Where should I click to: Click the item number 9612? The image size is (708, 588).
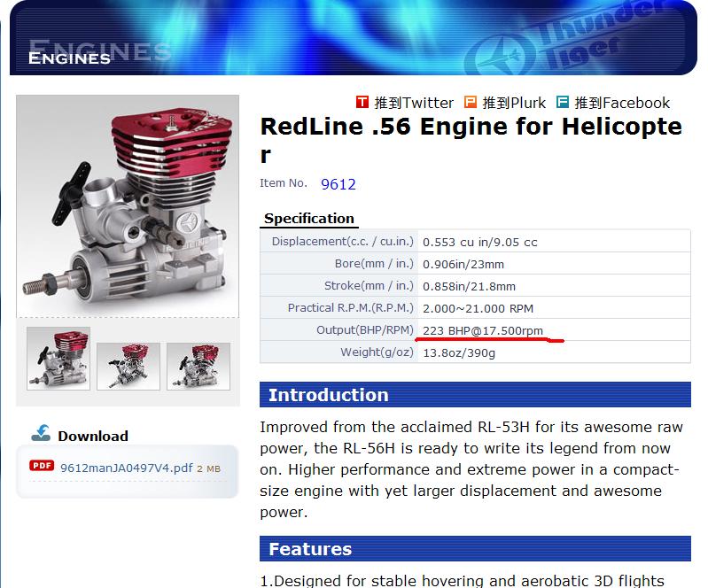(x=338, y=184)
